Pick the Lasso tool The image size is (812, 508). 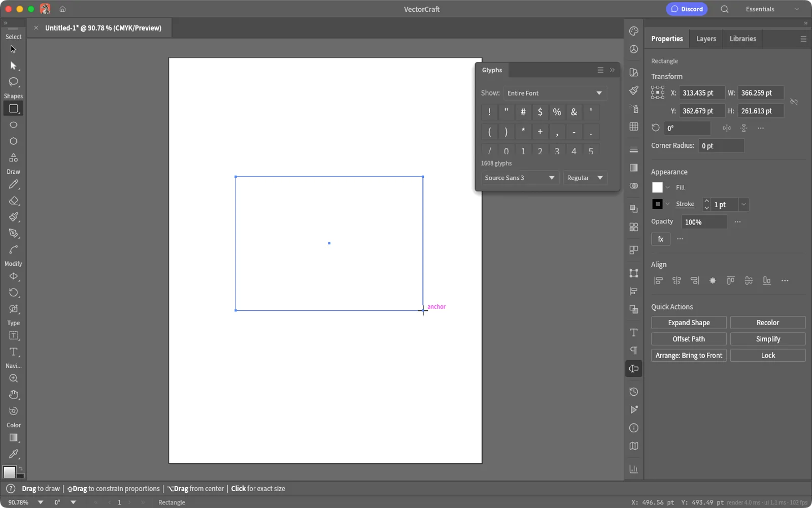tap(13, 82)
